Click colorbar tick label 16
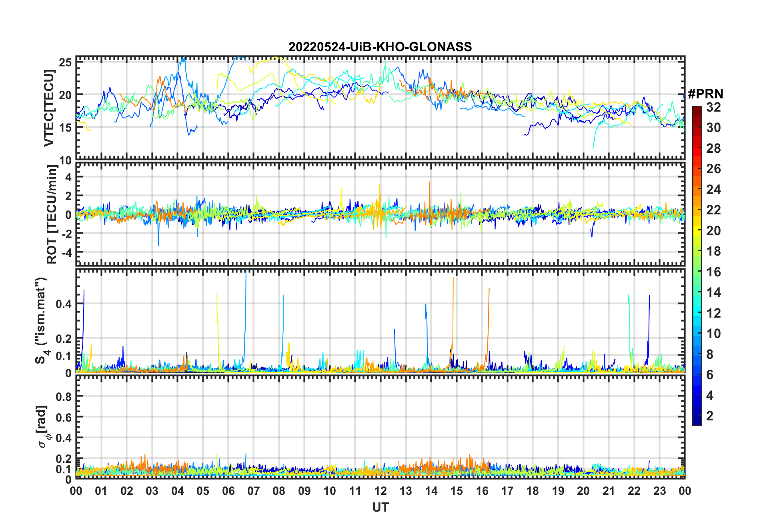Viewport: 761px width, 532px height. (x=713, y=272)
